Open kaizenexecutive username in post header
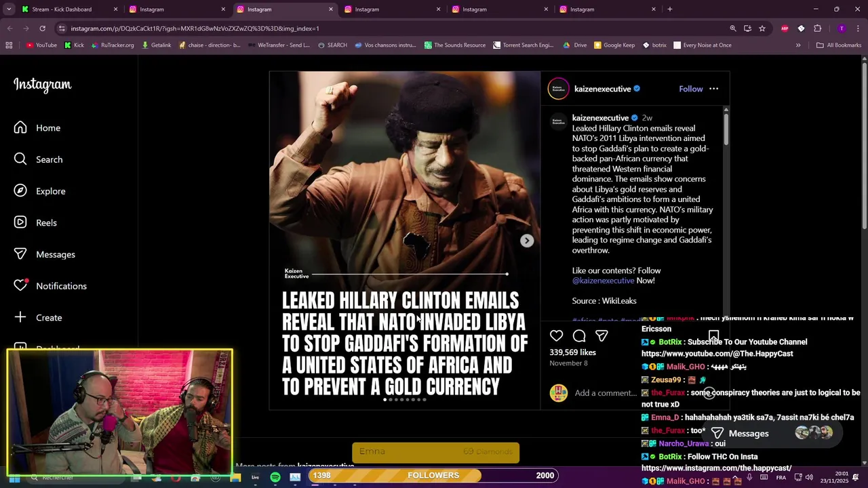Viewport: 868px width, 488px height. point(602,89)
